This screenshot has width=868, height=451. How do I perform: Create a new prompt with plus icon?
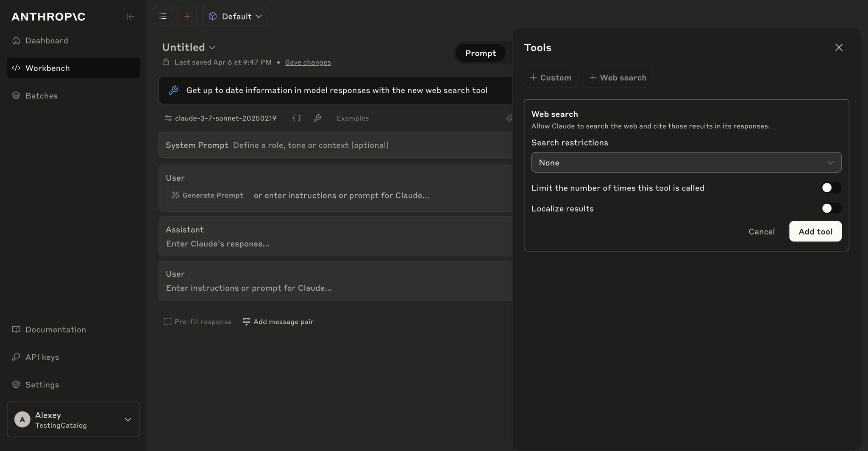pyautogui.click(x=187, y=16)
